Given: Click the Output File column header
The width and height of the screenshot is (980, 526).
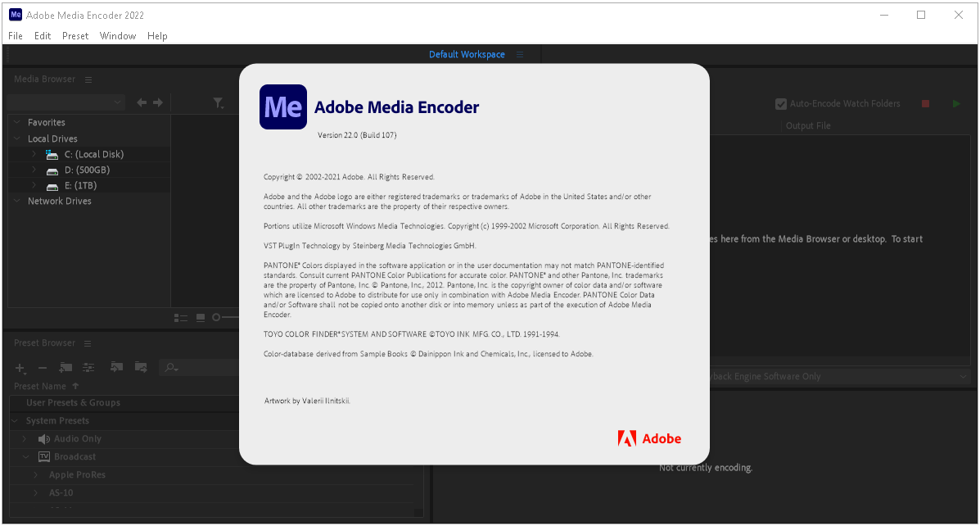Looking at the screenshot, I should pyautogui.click(x=808, y=125).
